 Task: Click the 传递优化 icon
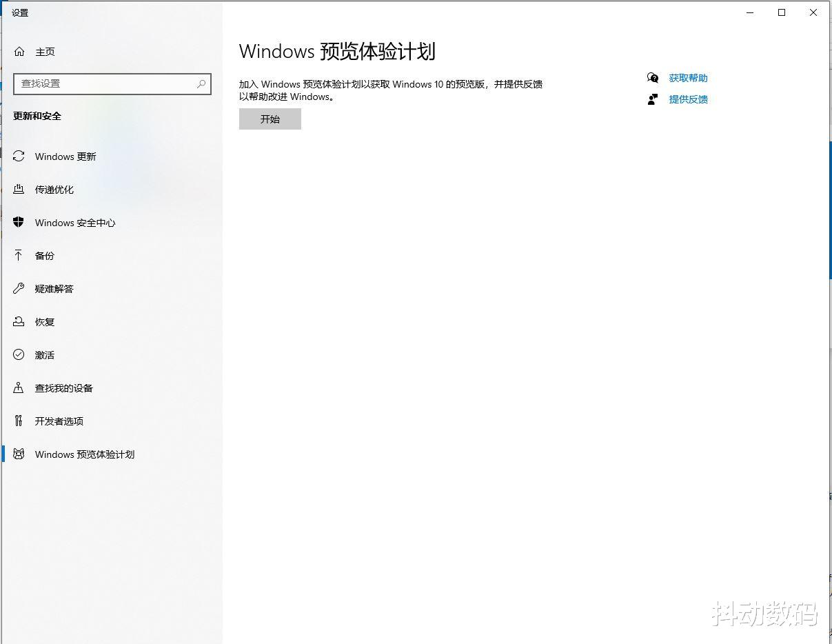tap(19, 190)
